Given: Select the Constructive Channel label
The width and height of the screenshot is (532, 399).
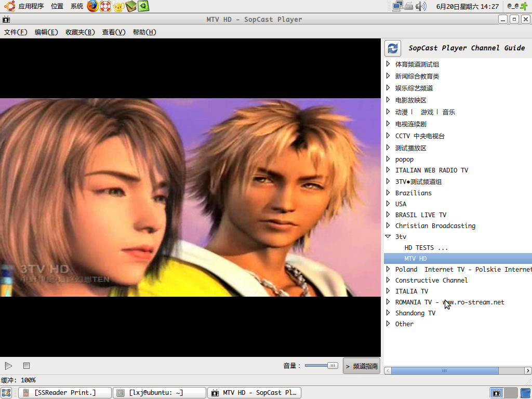Looking at the screenshot, I should click(431, 280).
